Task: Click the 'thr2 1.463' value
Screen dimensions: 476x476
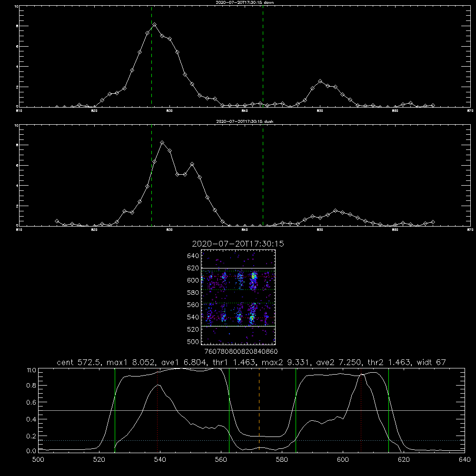Action: pyautogui.click(x=390, y=362)
